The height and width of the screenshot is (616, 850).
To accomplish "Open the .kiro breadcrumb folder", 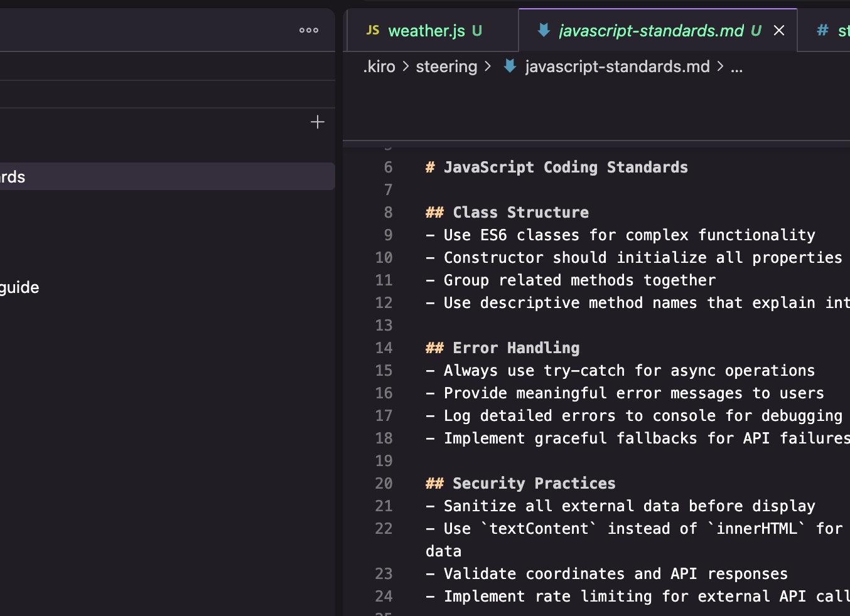I will (379, 66).
